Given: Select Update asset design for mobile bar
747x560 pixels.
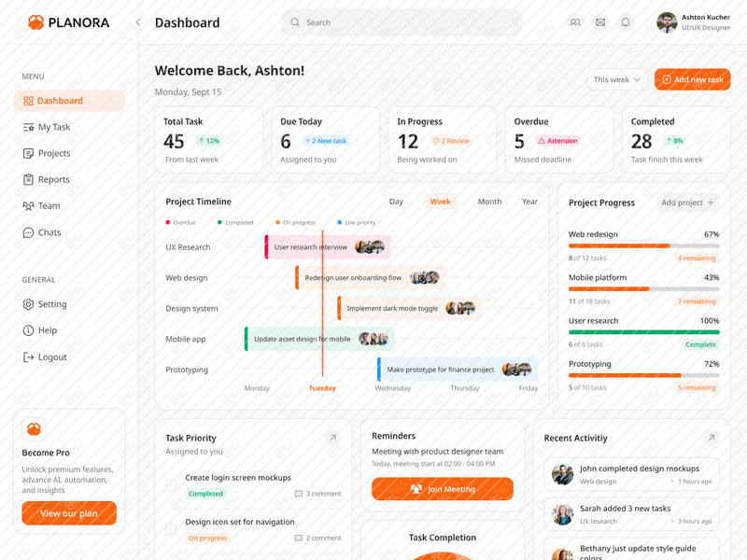Looking at the screenshot, I should coord(319,339).
